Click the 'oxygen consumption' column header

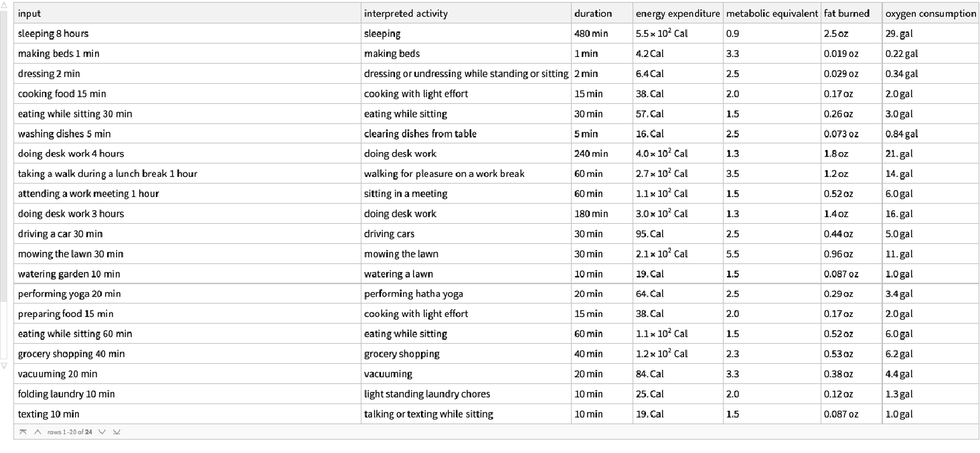click(930, 13)
